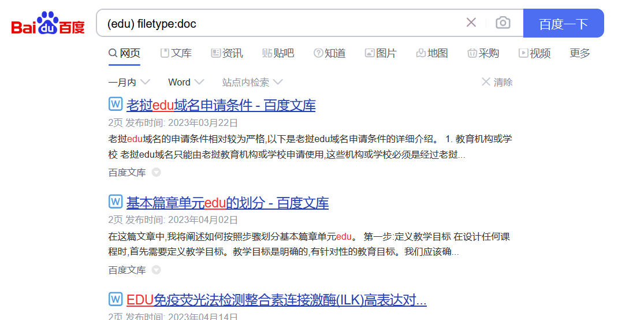The height and width of the screenshot is (320, 644).
Task: Click the Word icon beside EDU免疫荧光法 result
Action: pos(116,299)
